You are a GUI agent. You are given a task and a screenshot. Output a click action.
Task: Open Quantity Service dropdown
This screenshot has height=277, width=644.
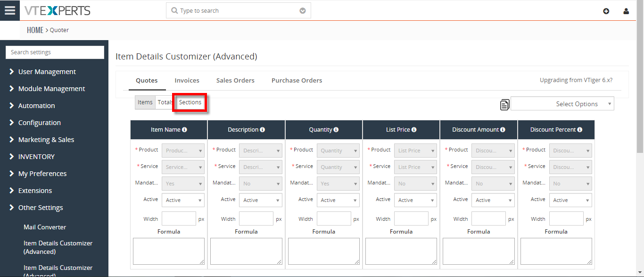[x=338, y=167]
